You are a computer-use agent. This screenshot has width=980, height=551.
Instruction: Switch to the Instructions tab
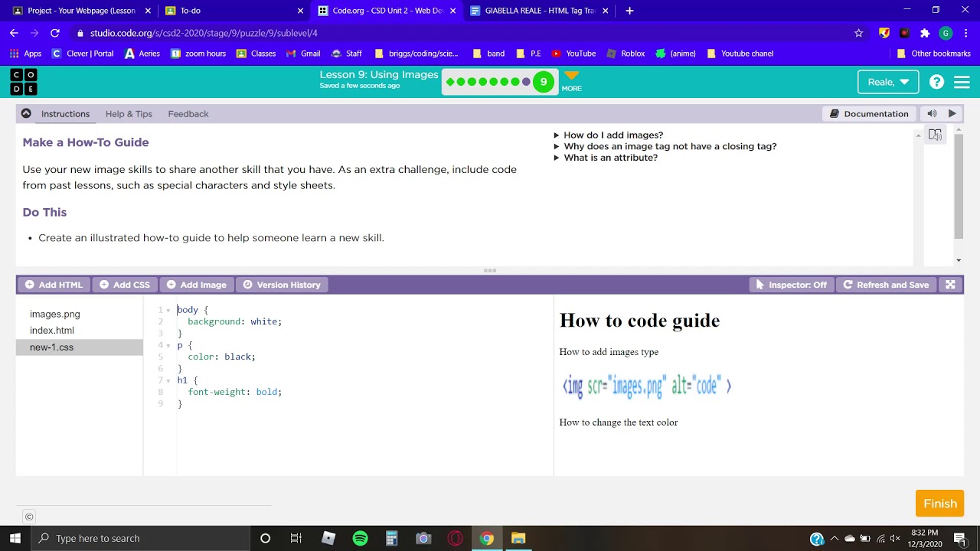click(x=65, y=114)
